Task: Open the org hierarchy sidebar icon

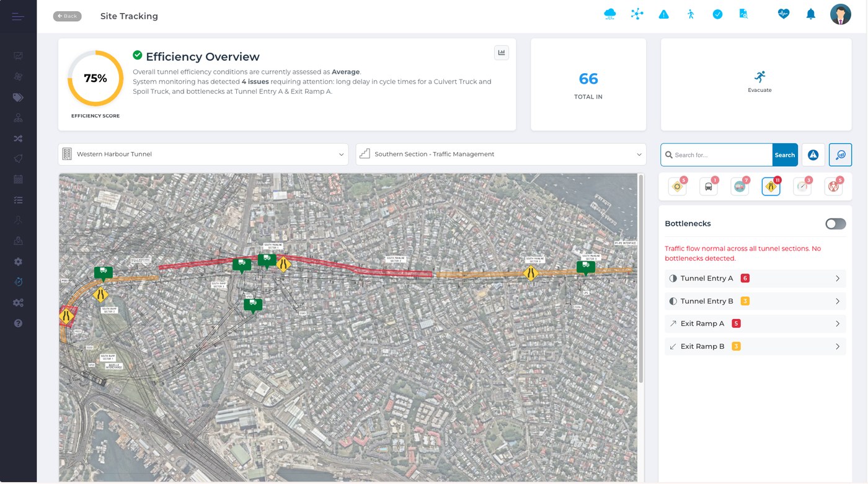Action: 18,118
